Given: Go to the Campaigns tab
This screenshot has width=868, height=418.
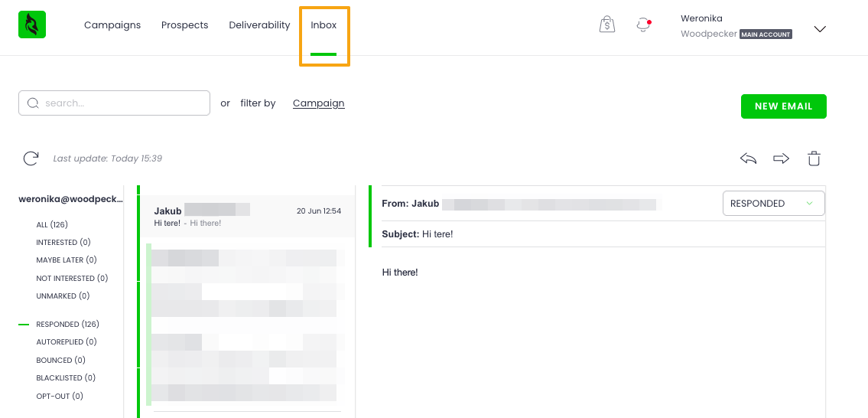Looking at the screenshot, I should coord(112,25).
